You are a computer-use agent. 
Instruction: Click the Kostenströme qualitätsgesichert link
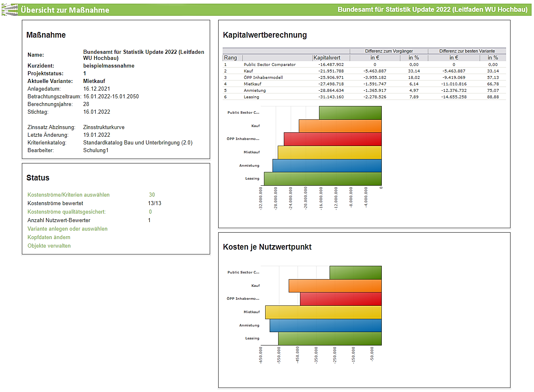(x=66, y=212)
